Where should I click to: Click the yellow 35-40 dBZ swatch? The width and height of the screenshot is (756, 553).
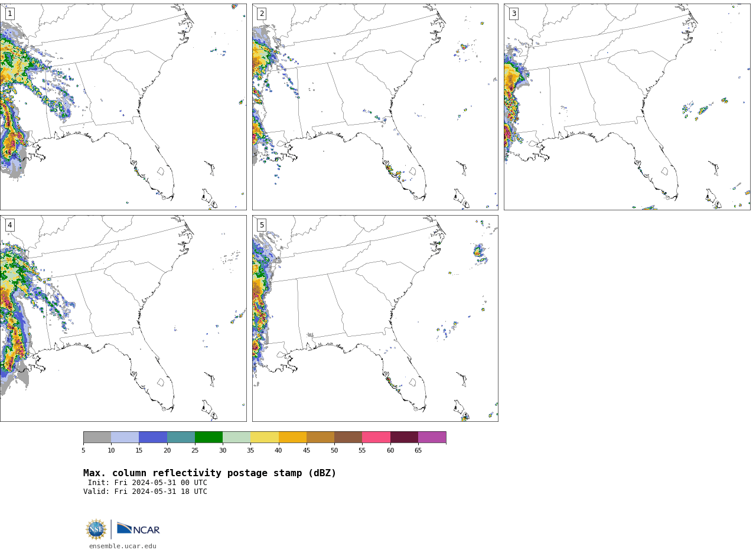265,437
